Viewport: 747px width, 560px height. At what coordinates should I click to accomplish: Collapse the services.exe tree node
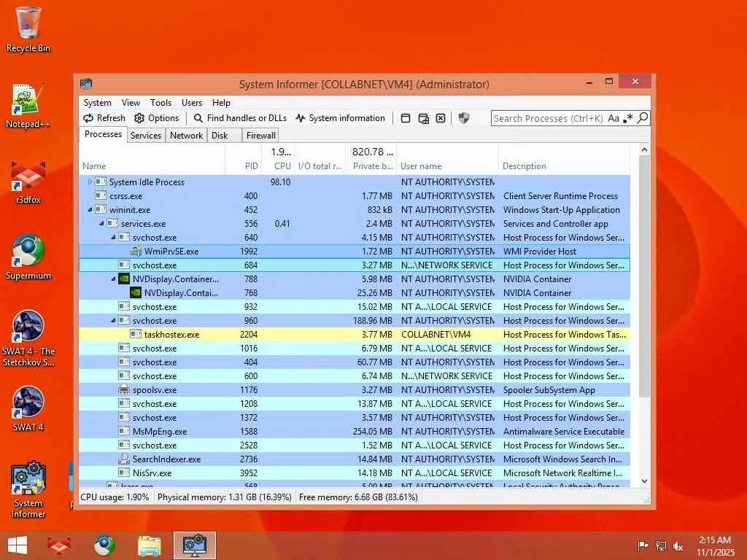coord(101,223)
